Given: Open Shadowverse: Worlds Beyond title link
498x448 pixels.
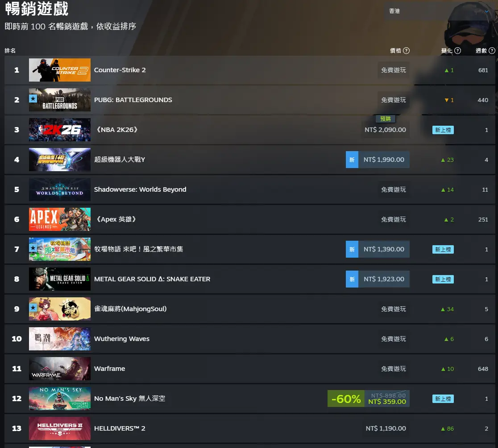Looking at the screenshot, I should (140, 189).
